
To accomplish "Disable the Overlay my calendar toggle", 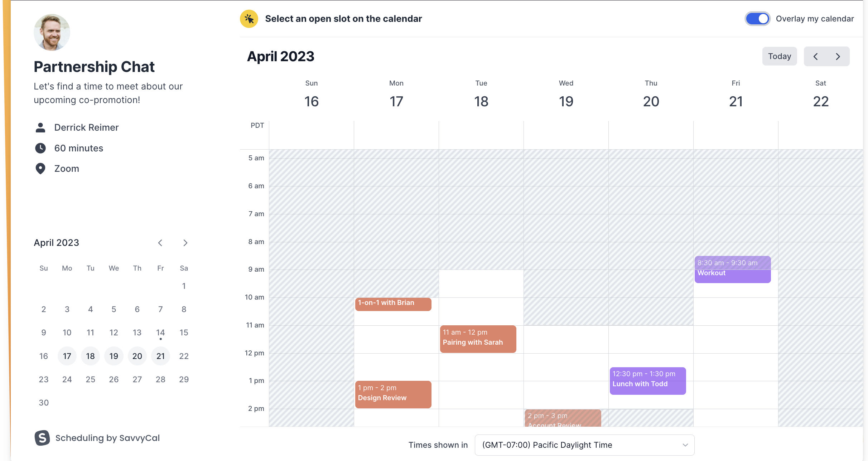I will click(x=757, y=19).
